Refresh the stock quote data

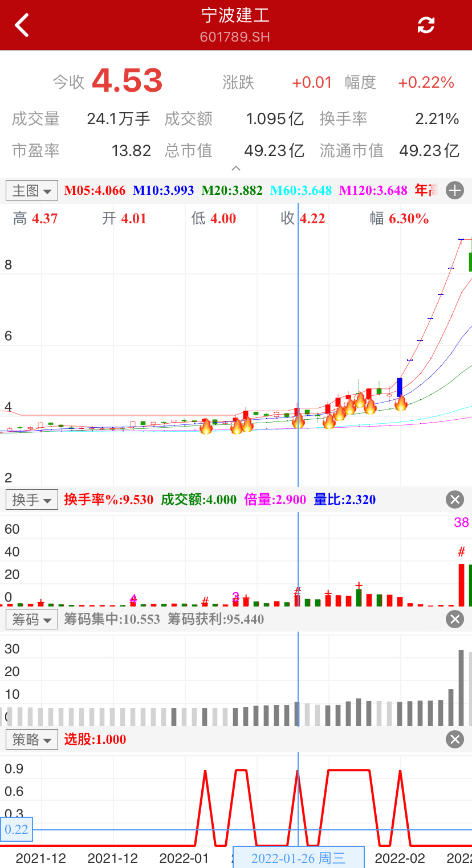[426, 25]
